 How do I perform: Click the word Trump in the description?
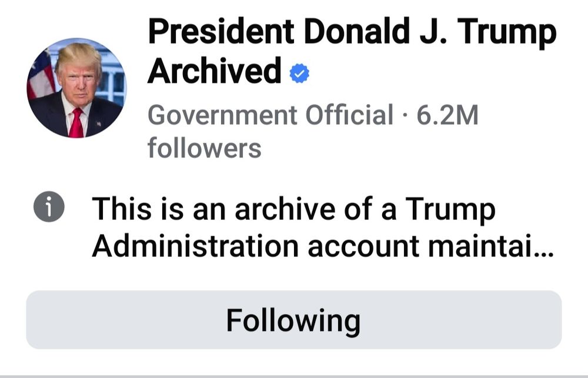point(450,209)
